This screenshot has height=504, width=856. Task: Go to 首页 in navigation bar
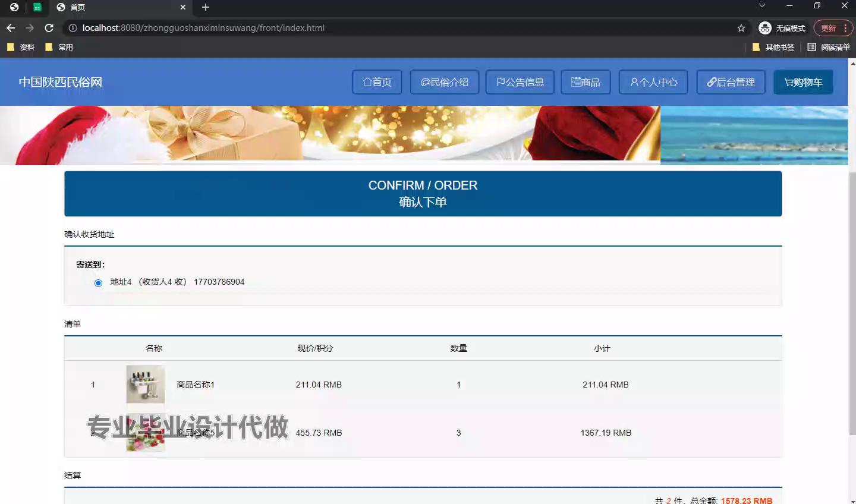[x=377, y=82]
